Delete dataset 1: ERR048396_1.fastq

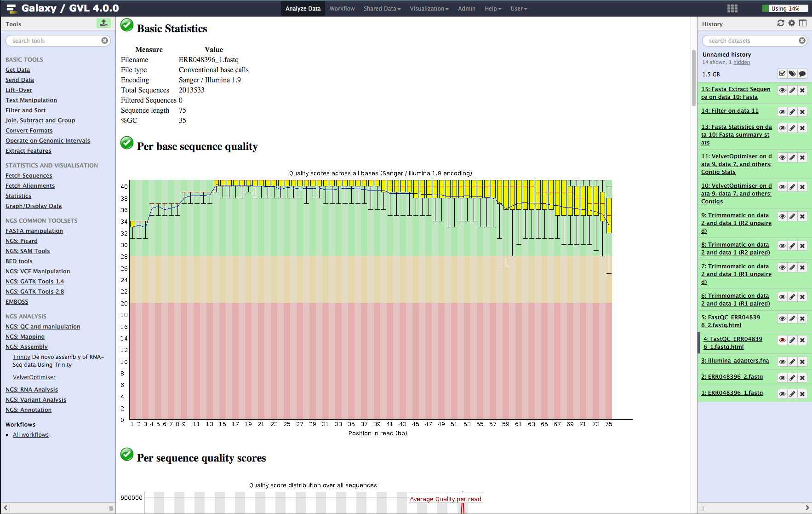[802, 394]
